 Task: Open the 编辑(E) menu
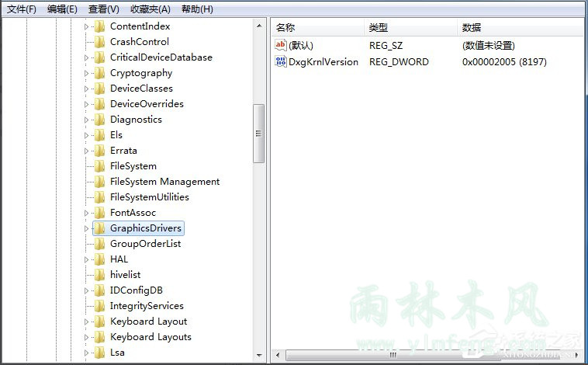coord(62,9)
